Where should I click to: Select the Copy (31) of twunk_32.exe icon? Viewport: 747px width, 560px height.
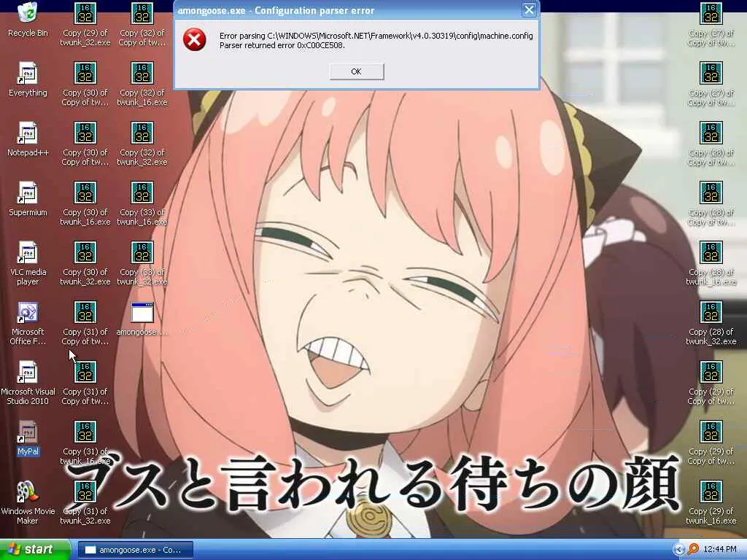click(85, 502)
